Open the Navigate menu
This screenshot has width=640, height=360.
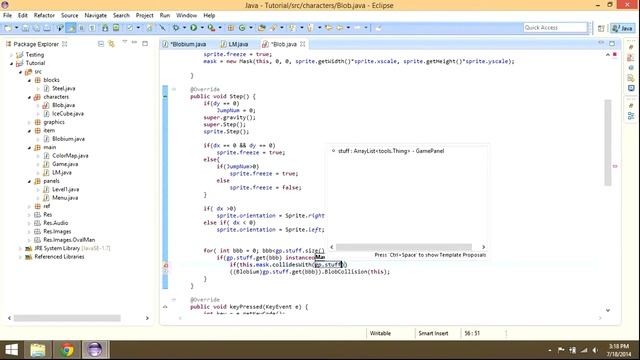(x=96, y=16)
